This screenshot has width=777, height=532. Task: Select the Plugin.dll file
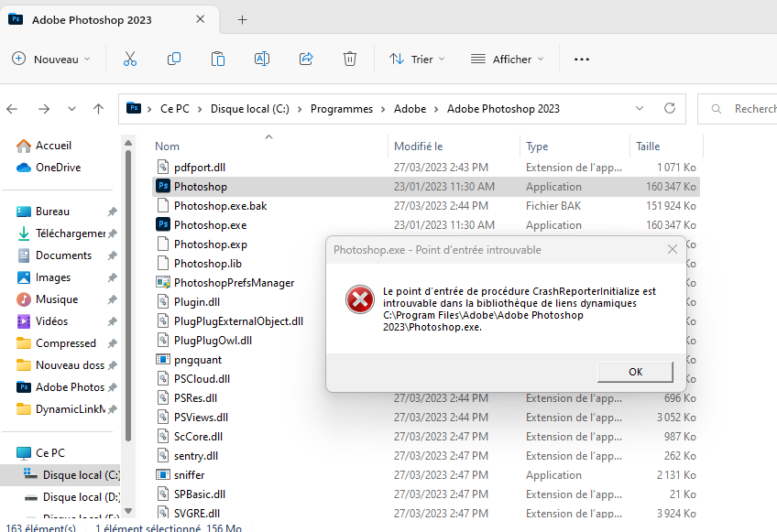pos(197,302)
